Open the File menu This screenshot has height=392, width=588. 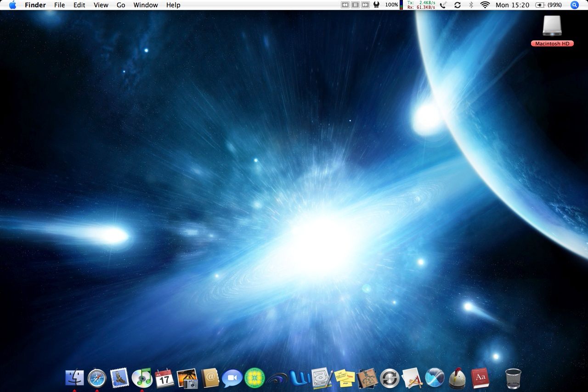60,5
